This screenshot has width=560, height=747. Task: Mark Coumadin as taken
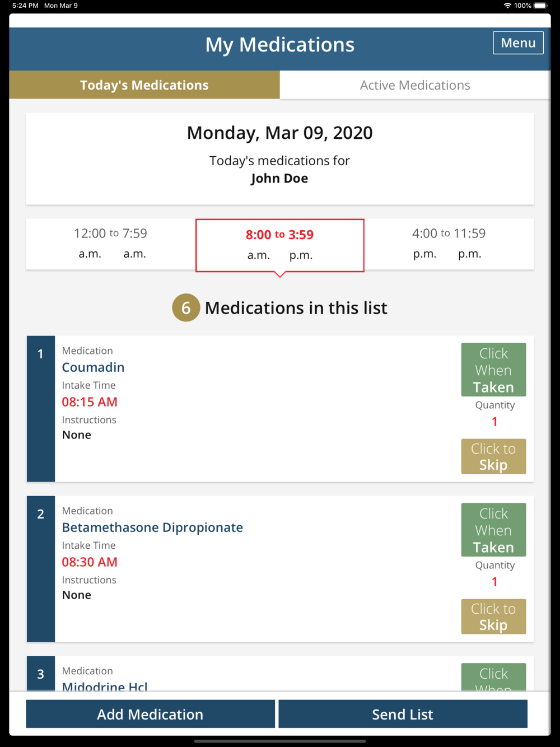(x=493, y=370)
